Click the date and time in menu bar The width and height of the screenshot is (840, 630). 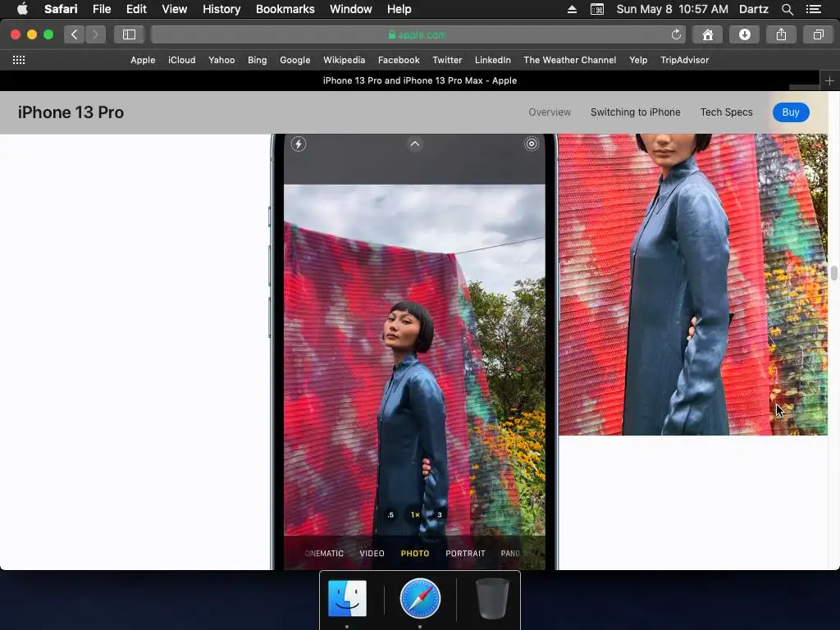[x=672, y=9]
